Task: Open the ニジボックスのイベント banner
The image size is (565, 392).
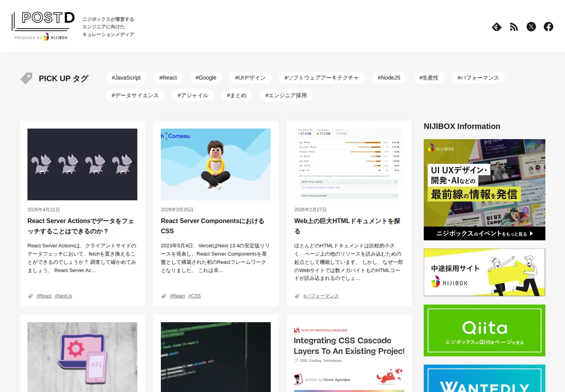Action: click(485, 190)
